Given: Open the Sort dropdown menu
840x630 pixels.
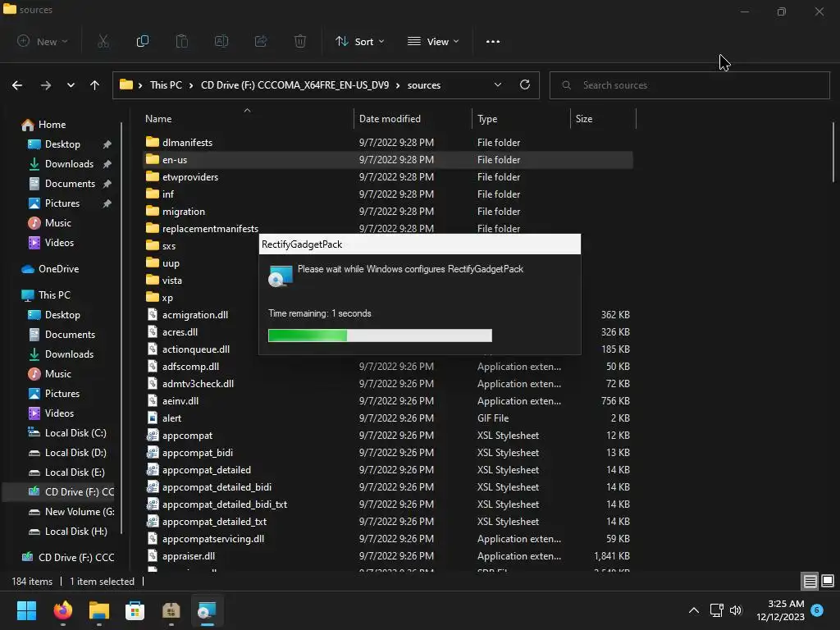Looking at the screenshot, I should pyautogui.click(x=360, y=41).
